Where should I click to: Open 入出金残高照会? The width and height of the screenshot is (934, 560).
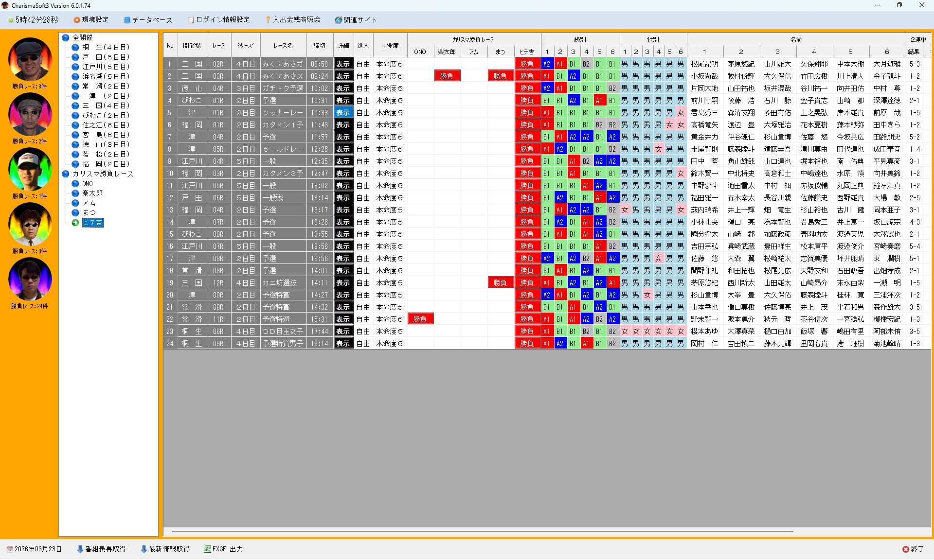293,20
